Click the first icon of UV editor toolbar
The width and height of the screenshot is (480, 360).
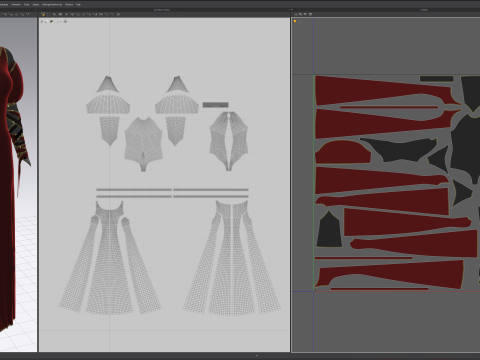pyautogui.click(x=296, y=14)
